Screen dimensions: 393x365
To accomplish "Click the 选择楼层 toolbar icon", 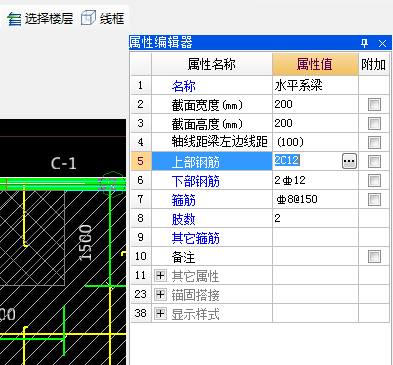I will tap(14, 18).
